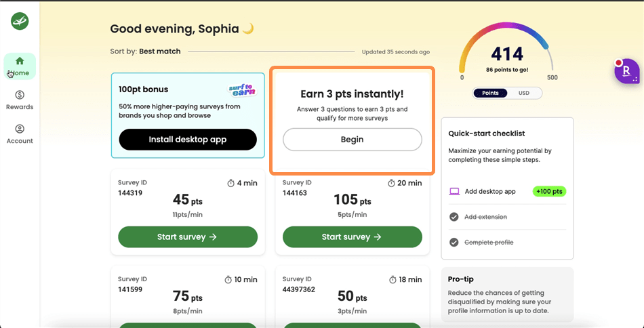The height and width of the screenshot is (328, 644).
Task: Click the checkmark next to Complete profile
Action: pos(454,243)
